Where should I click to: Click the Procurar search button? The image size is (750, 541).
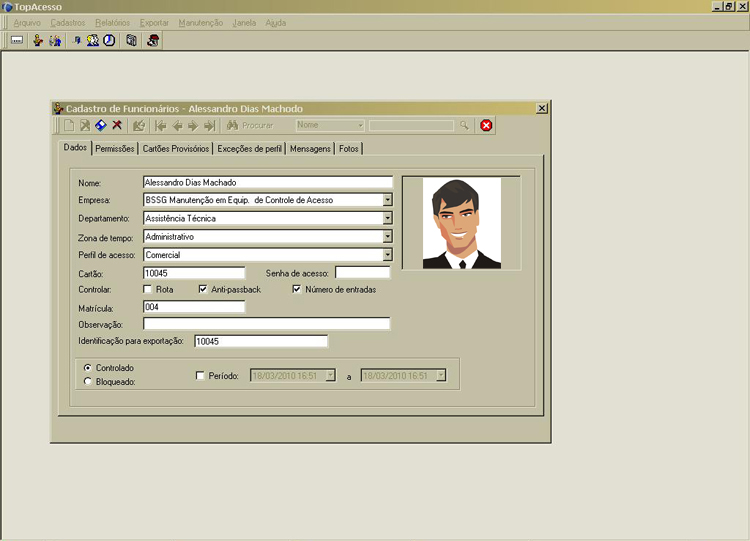[x=250, y=126]
